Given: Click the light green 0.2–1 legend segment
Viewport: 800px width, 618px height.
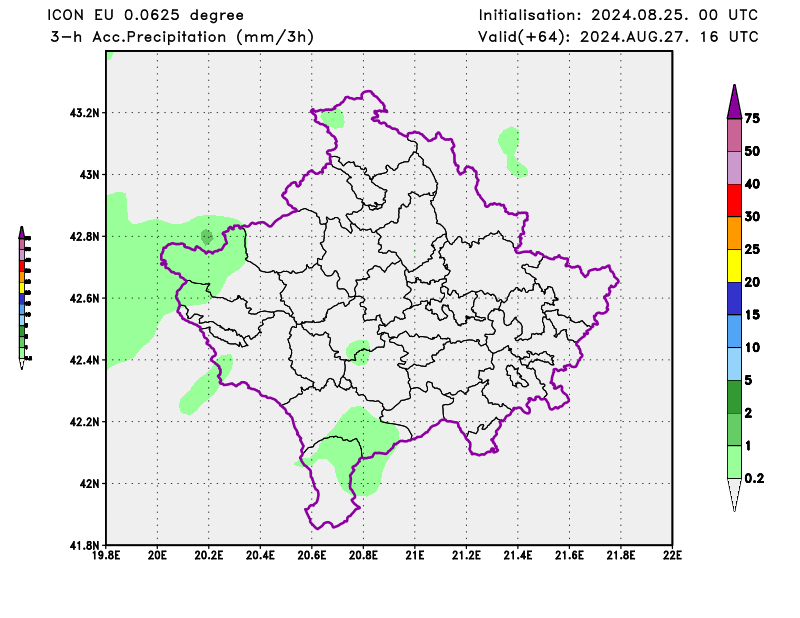Looking at the screenshot, I should (x=734, y=462).
